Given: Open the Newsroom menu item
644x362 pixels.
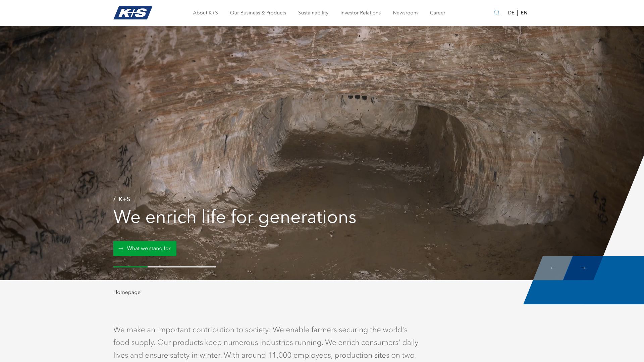Looking at the screenshot, I should pyautogui.click(x=405, y=13).
